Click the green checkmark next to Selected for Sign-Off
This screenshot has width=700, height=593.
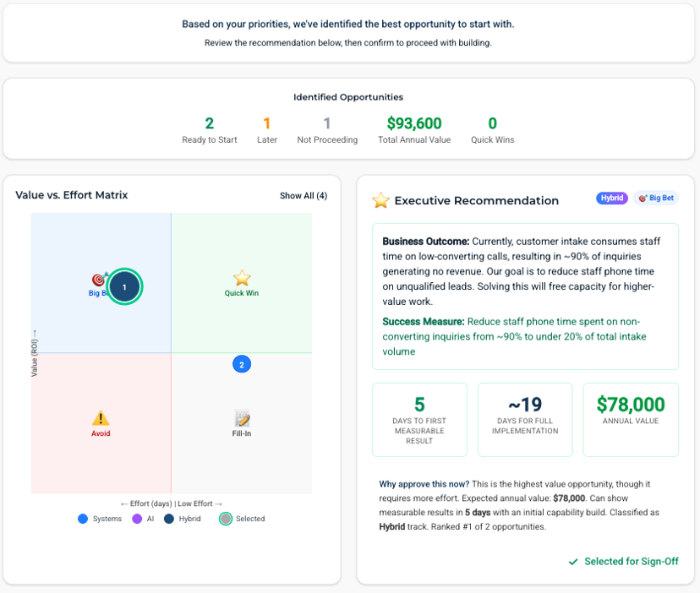[573, 561]
